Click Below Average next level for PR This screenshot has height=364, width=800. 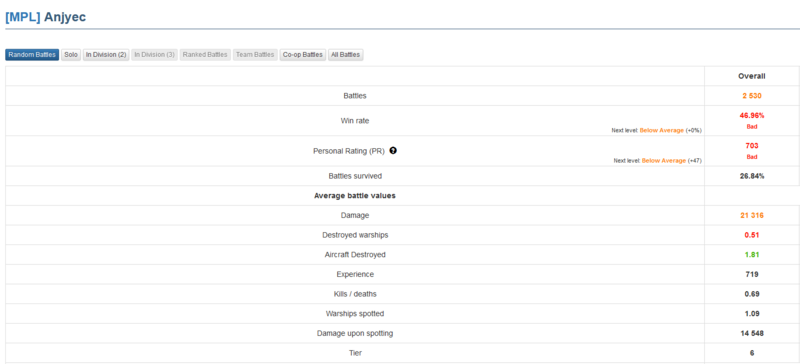coord(664,161)
